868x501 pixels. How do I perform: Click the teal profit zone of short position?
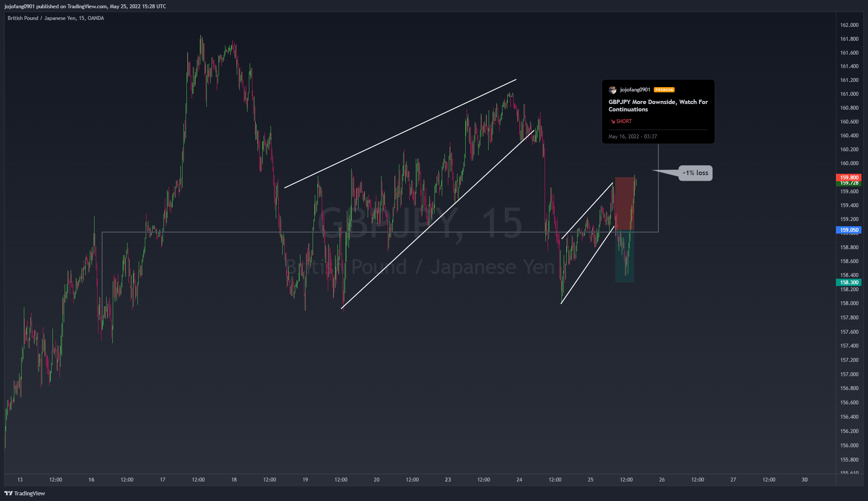pyautogui.click(x=625, y=256)
